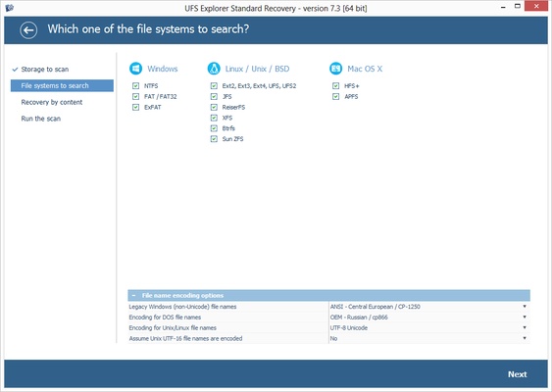
Task: Toggle the Btrfs checkbox
Action: point(214,128)
